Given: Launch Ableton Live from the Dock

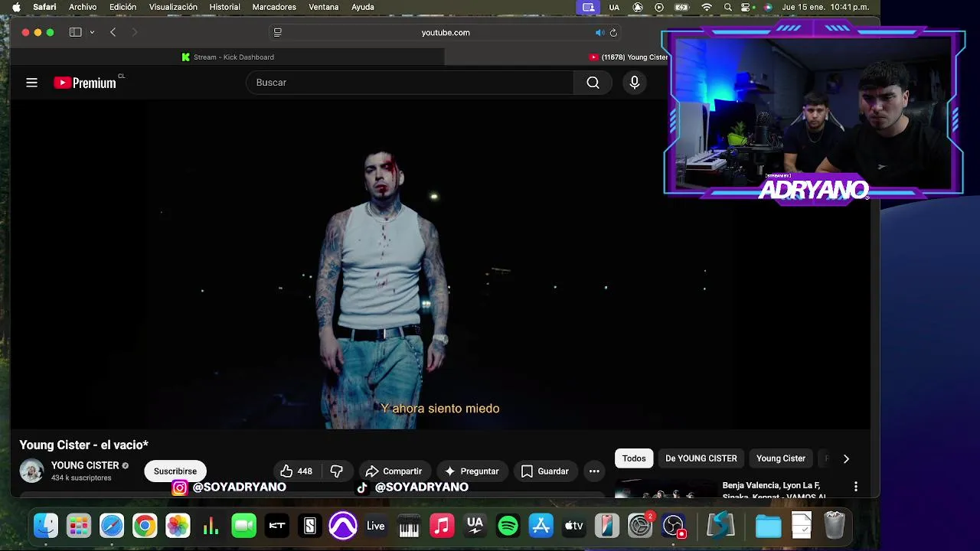Looking at the screenshot, I should point(375,526).
